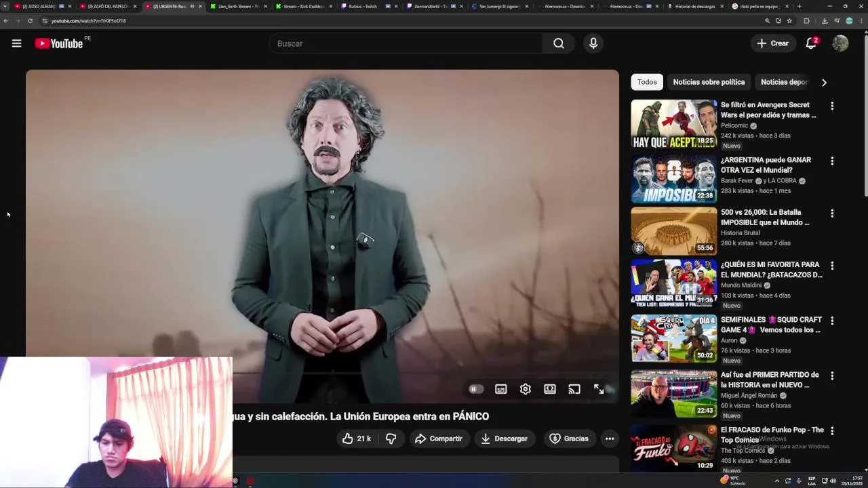Start voice search with the microphone icon
This screenshot has width=868, height=488.
(593, 43)
